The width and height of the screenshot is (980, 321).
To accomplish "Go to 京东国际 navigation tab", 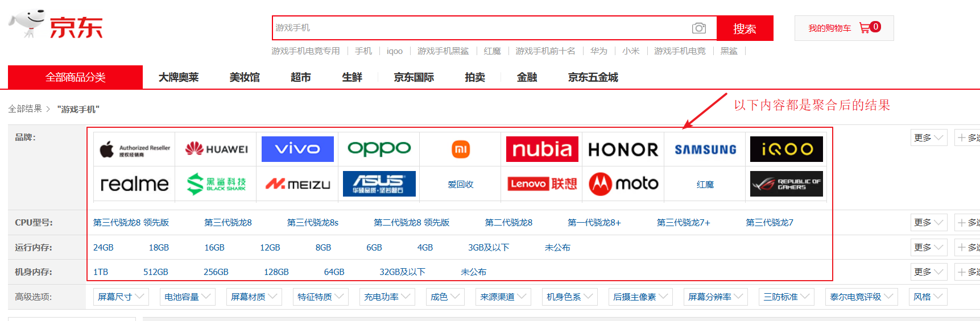I will [x=413, y=77].
